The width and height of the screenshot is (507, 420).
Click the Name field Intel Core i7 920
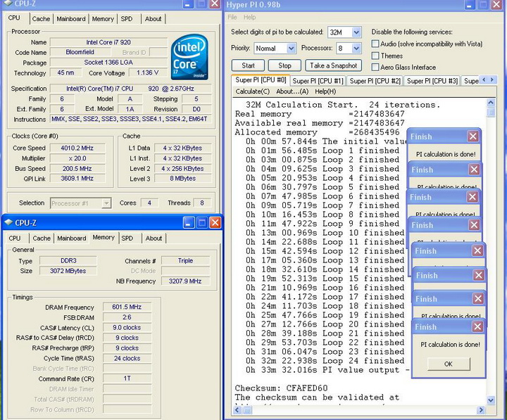coord(108,42)
